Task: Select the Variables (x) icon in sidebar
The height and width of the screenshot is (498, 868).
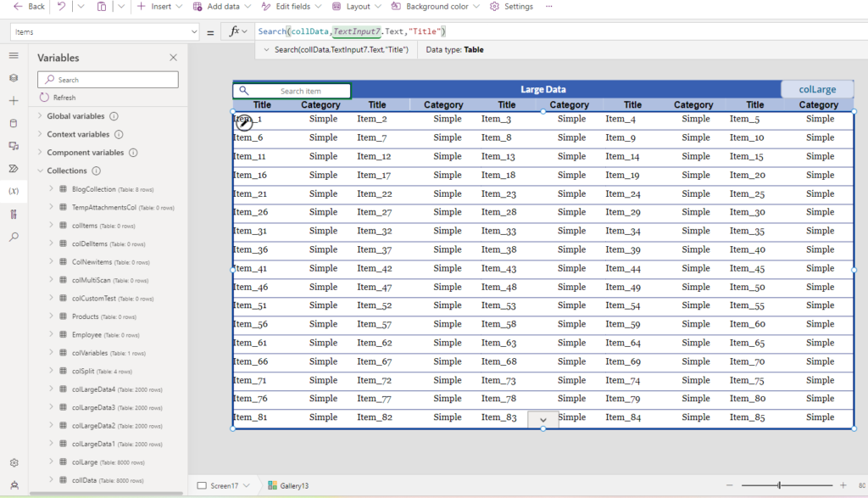Action: [14, 191]
